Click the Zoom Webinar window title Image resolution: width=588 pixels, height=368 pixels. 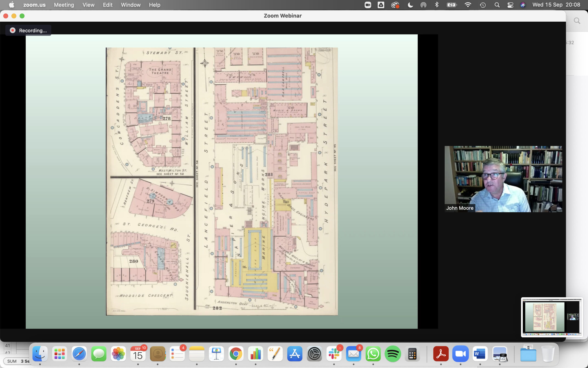[283, 16]
